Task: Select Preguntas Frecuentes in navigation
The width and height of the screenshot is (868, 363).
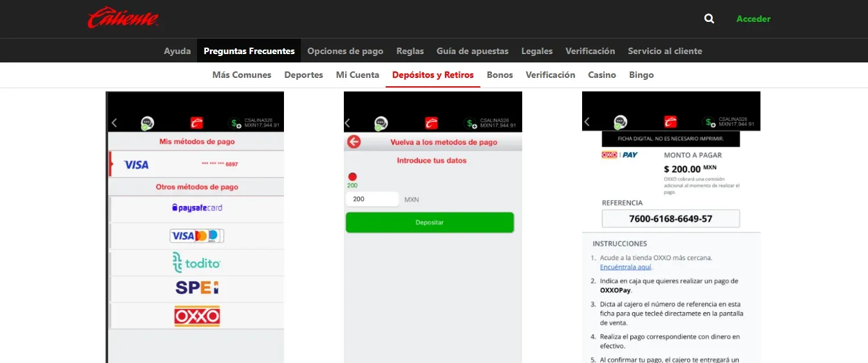Action: [249, 51]
